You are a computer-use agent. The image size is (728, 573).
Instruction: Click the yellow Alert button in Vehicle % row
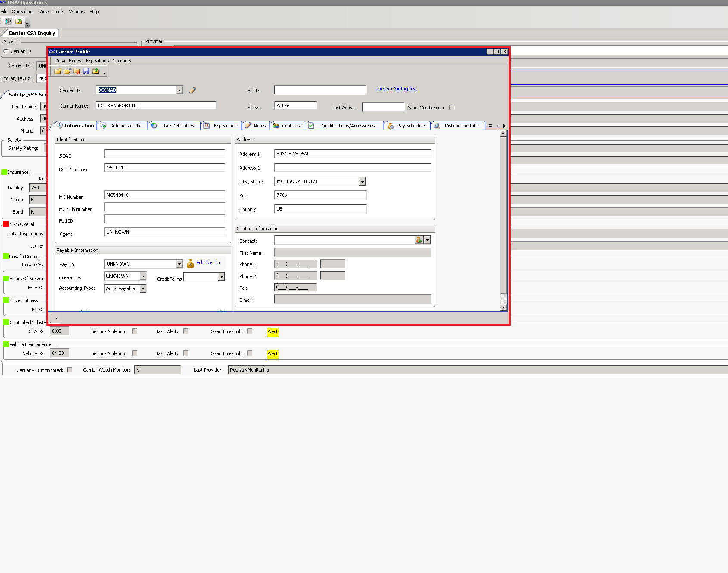[273, 354]
